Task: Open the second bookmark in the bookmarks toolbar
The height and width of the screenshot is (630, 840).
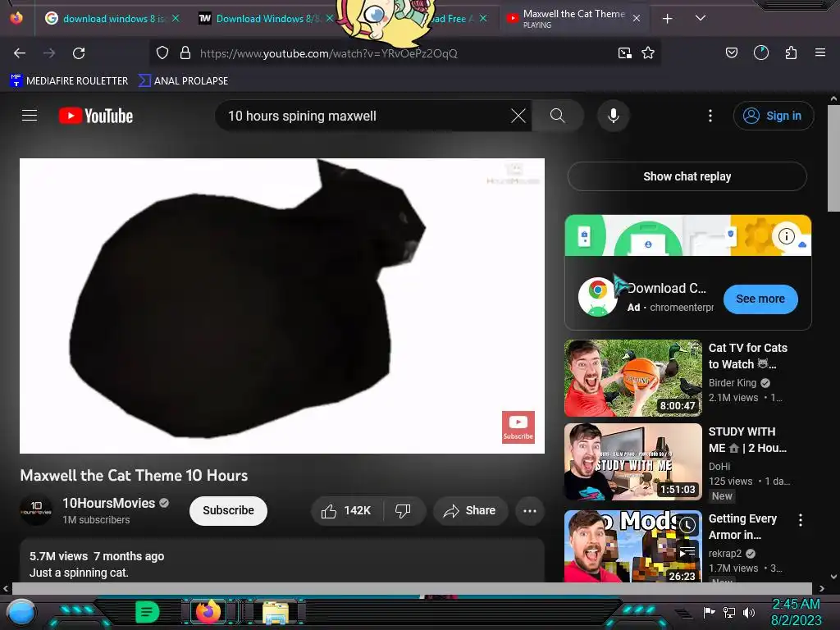Action: coord(183,81)
